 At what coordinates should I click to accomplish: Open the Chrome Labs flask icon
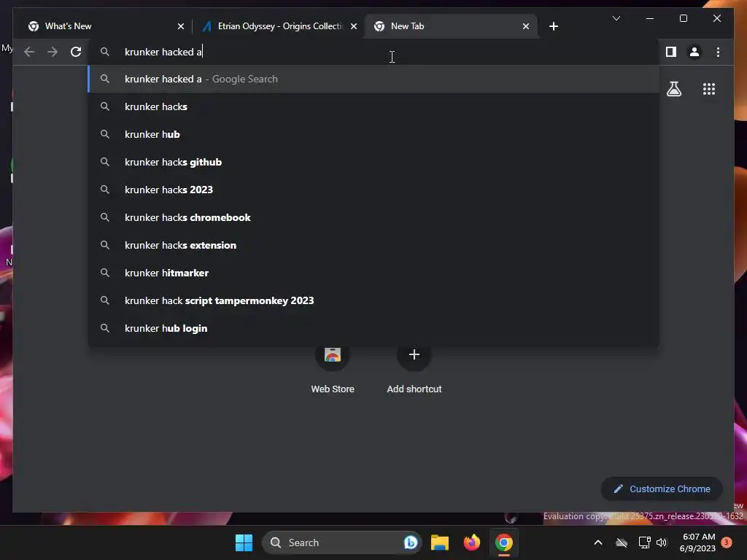[x=673, y=89]
